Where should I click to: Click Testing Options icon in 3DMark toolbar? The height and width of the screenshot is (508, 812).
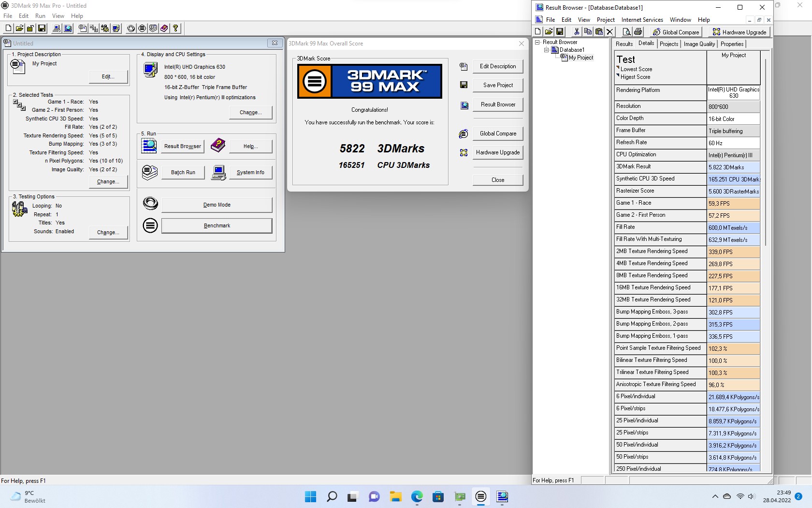pyautogui.click(x=105, y=29)
